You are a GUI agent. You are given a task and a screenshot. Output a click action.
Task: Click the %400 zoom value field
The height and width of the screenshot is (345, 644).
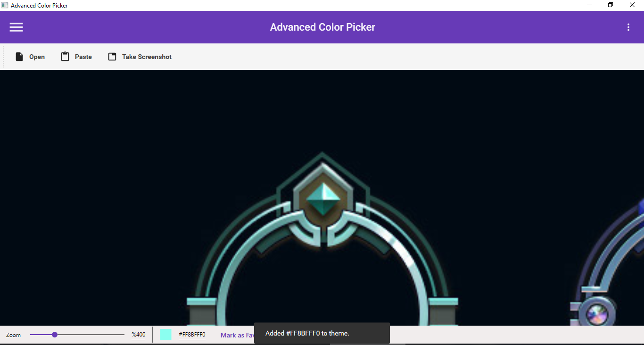[x=139, y=335]
